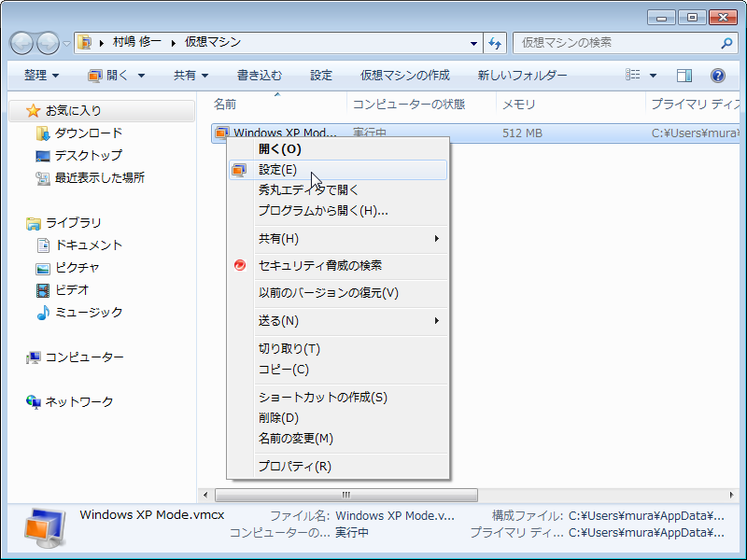747x560 pixels.
Task: Select コンピューター in the navigation pane
Action: [85, 357]
